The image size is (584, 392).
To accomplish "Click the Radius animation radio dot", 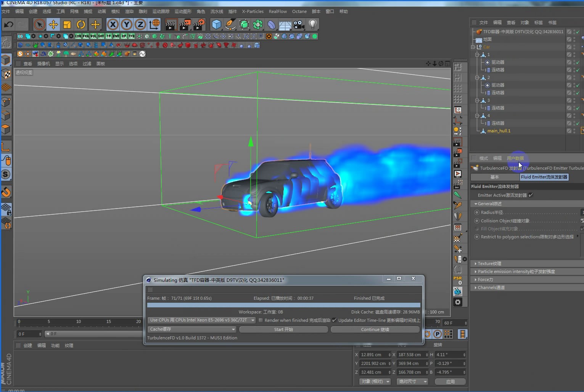I will point(476,212).
